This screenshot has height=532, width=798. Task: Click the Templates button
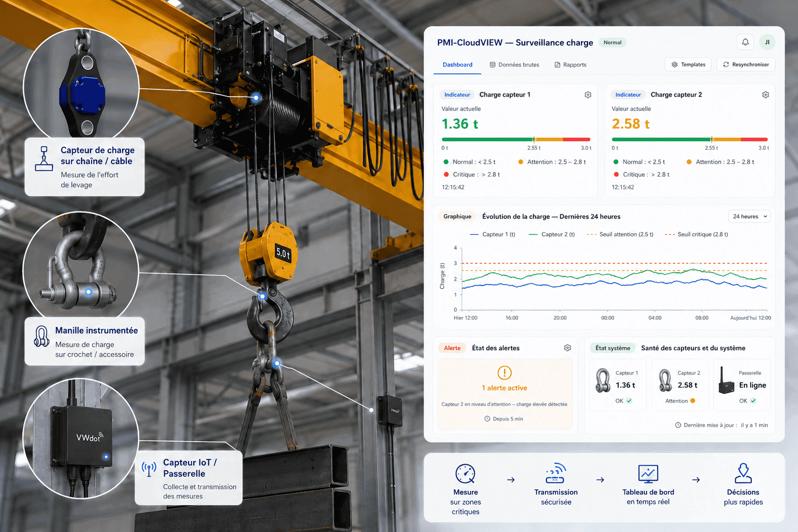[x=688, y=64]
